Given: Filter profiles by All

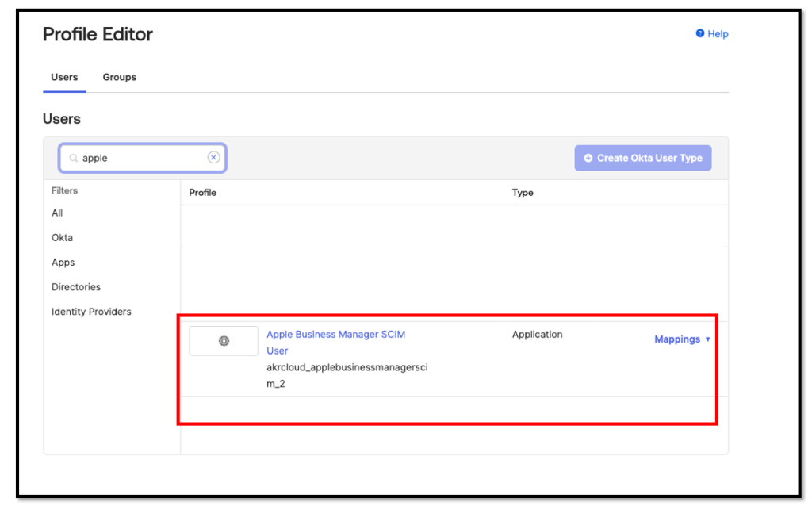Looking at the screenshot, I should point(57,213).
